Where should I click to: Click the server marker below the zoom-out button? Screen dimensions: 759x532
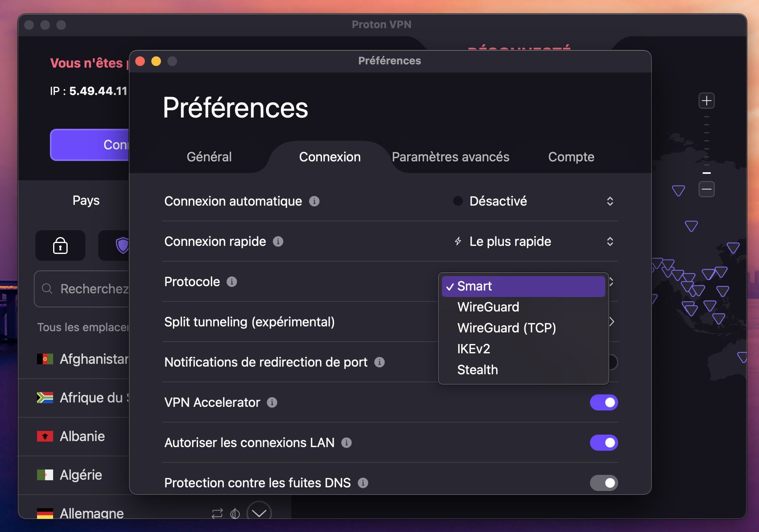(x=691, y=226)
